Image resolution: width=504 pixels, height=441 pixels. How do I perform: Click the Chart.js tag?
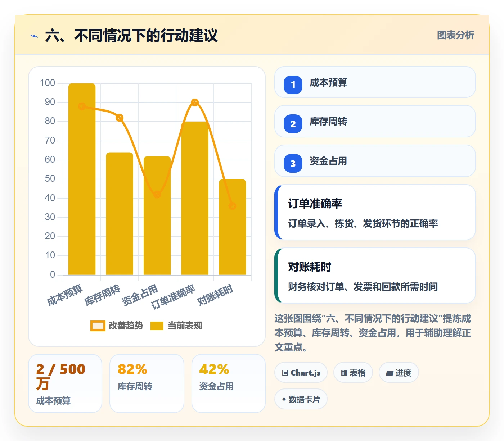point(301,373)
